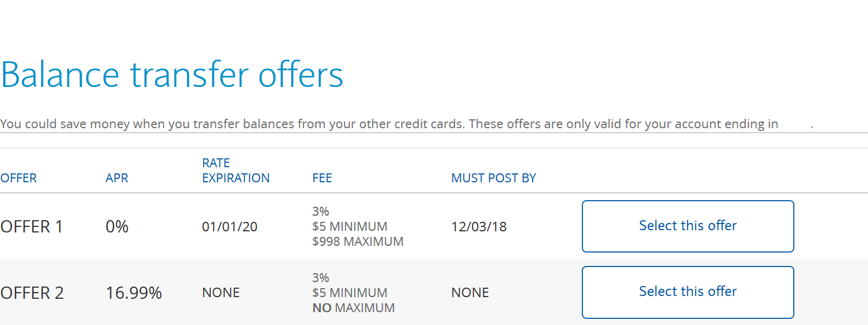Screen dimensions: 868x325
Task: Click the 16.99% APR value
Action: pyautogui.click(x=134, y=293)
